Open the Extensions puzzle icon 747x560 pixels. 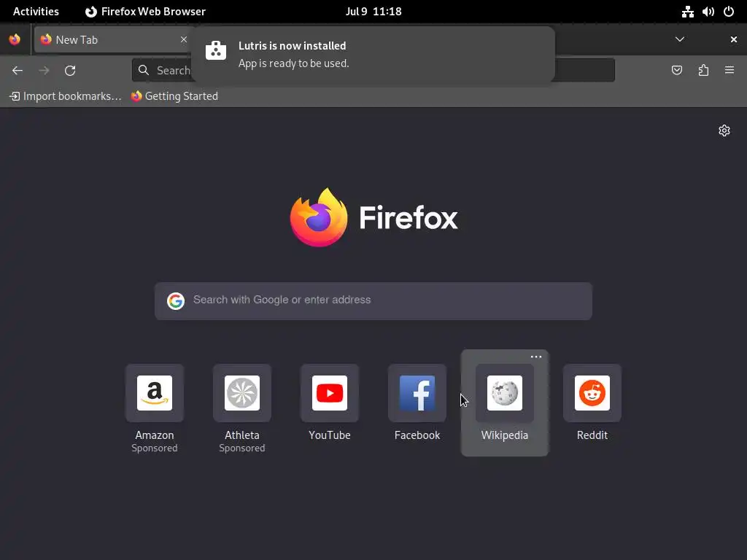703,71
